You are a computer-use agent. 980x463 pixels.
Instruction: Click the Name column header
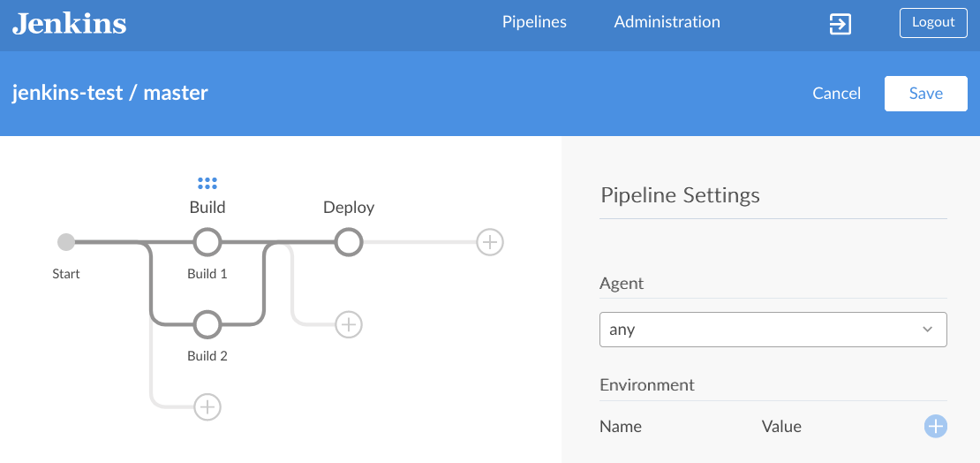621,427
